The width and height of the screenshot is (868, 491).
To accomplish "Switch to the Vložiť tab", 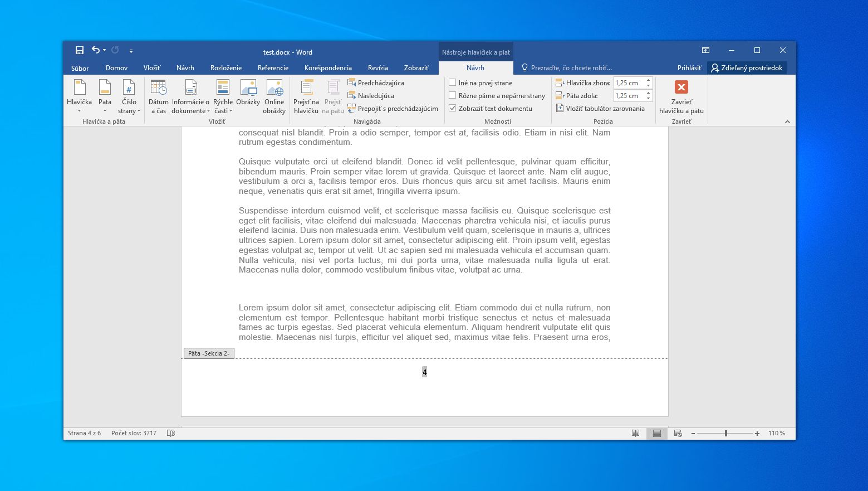I will coord(151,68).
